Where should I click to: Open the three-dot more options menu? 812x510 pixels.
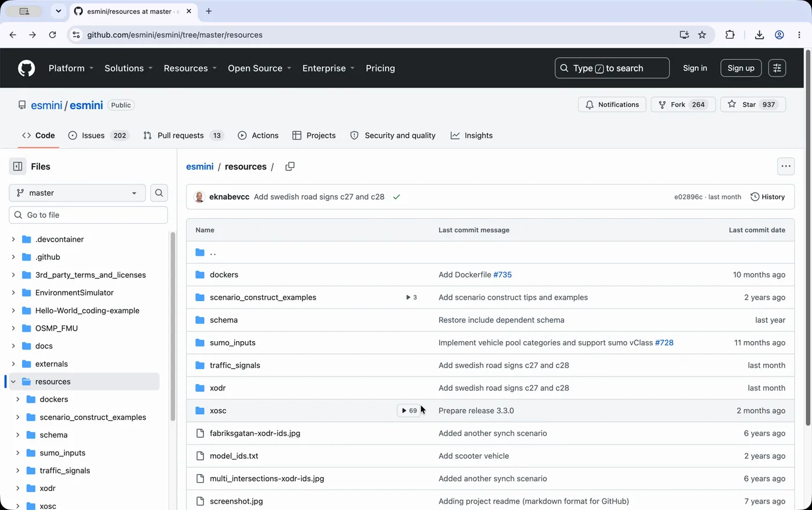(786, 167)
